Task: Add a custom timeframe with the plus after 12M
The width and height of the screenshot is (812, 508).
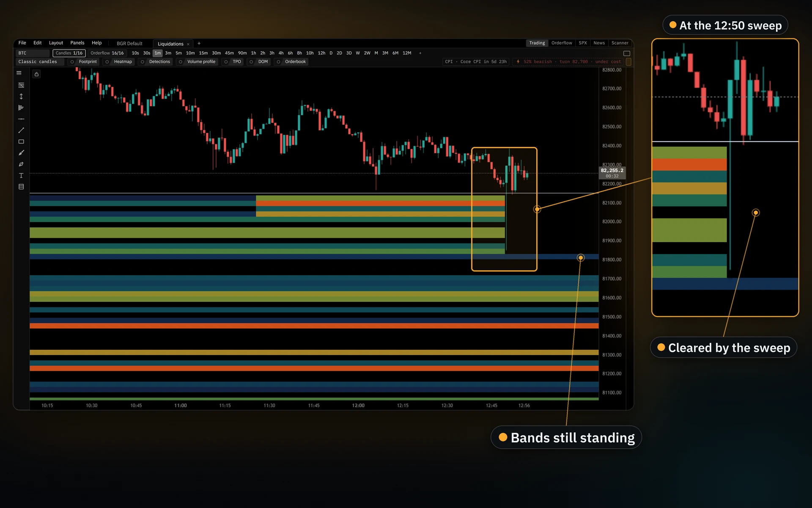Action: [x=420, y=53]
